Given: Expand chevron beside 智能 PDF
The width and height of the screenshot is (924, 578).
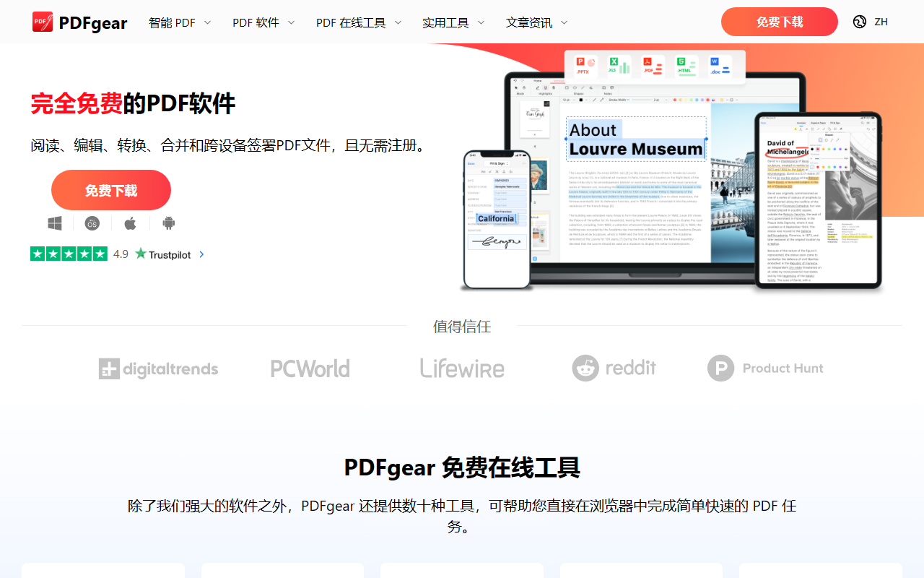Looking at the screenshot, I should tap(207, 22).
